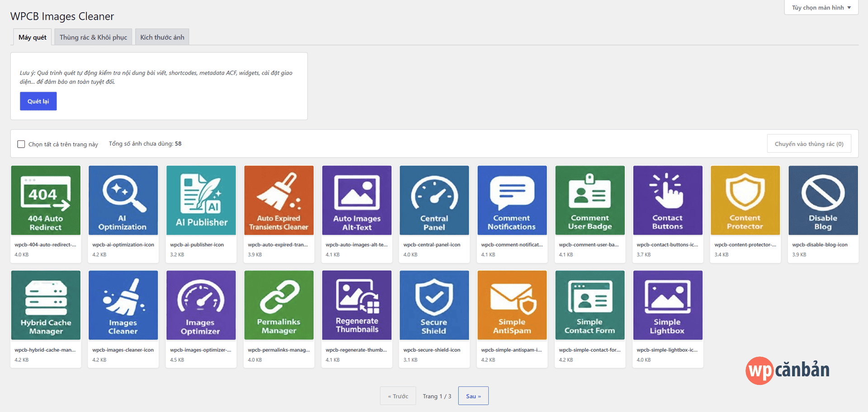Image resolution: width=868 pixels, height=412 pixels.
Task: Switch to the 'Máy quét' tab
Action: pyautogui.click(x=33, y=37)
